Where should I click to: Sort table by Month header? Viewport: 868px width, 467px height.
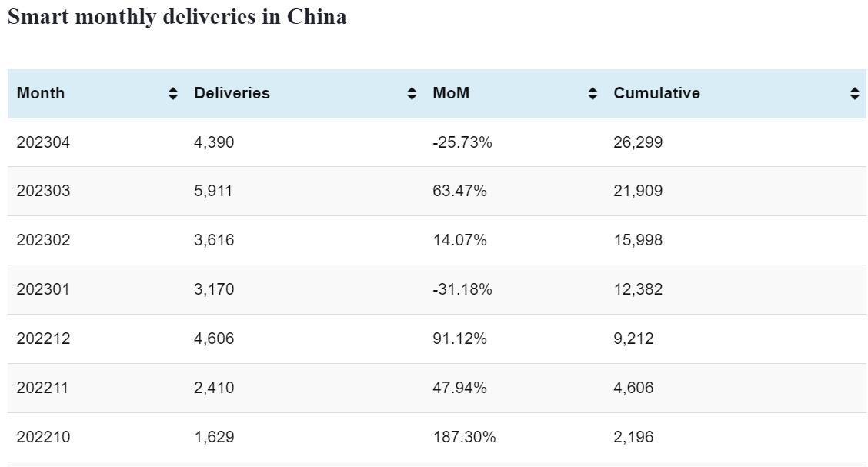click(x=41, y=93)
